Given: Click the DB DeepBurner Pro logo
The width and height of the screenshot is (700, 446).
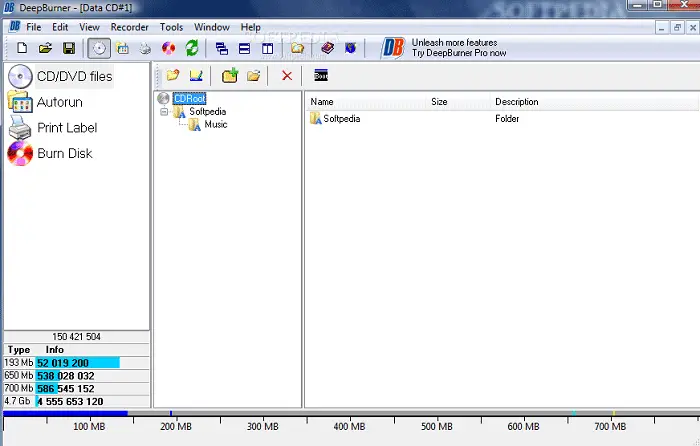Looking at the screenshot, I should (392, 48).
